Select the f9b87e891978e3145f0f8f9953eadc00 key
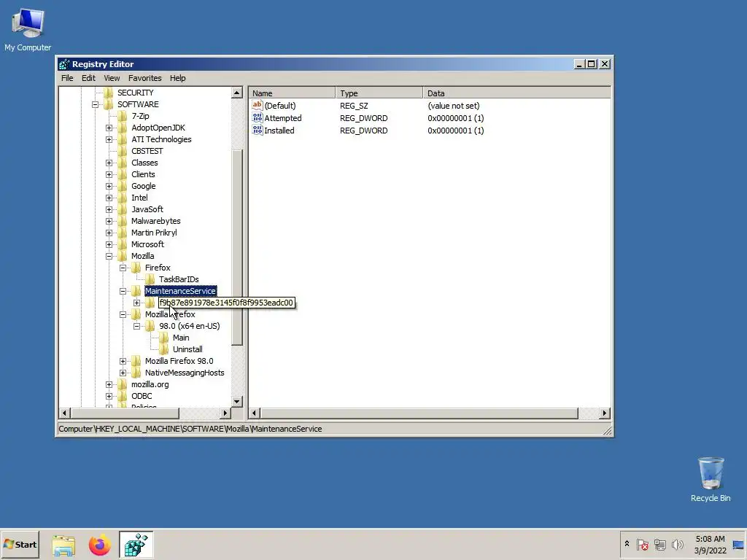 226,303
